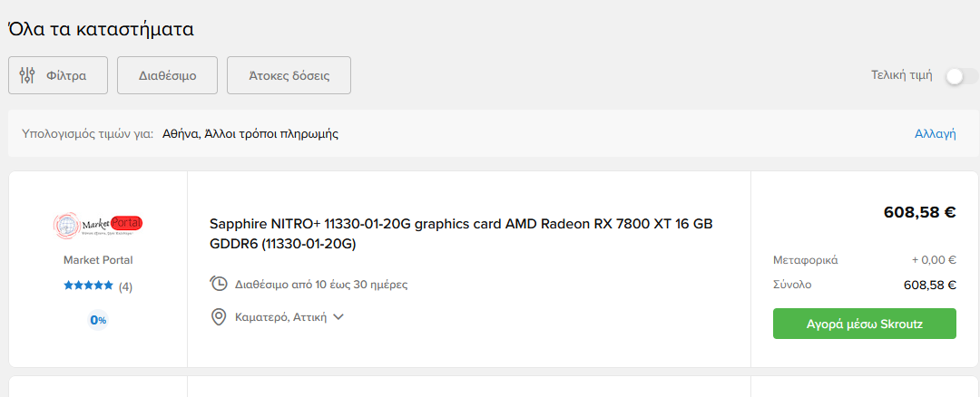Enable the Διαθέσιμο filter

click(x=168, y=75)
